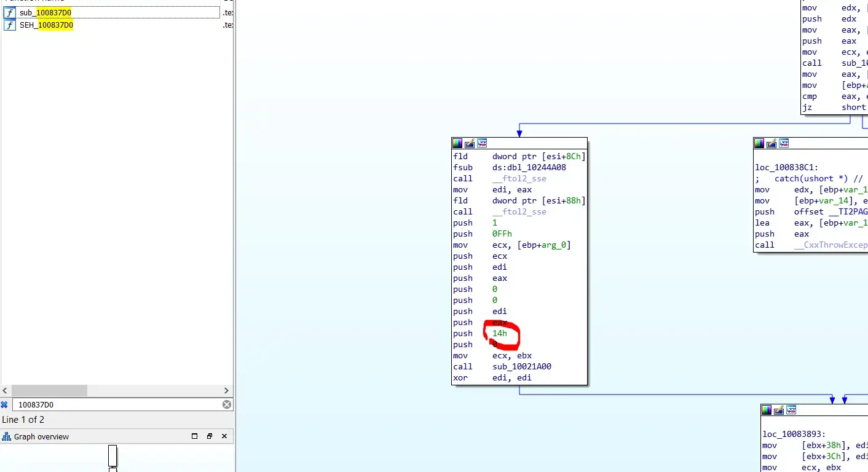Image resolution: width=868 pixels, height=472 pixels.
Task: Clear the 100837D0 search filter text
Action: 227,404
